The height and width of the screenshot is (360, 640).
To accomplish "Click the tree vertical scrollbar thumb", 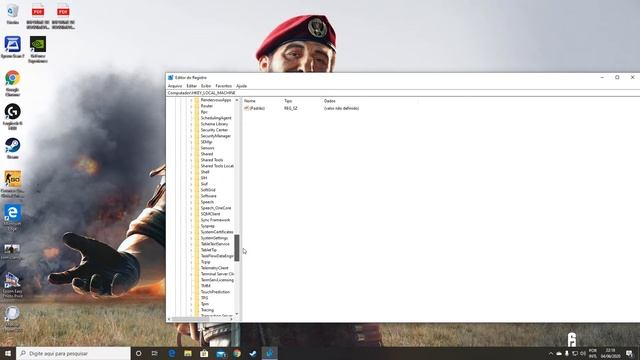I will click(237, 248).
